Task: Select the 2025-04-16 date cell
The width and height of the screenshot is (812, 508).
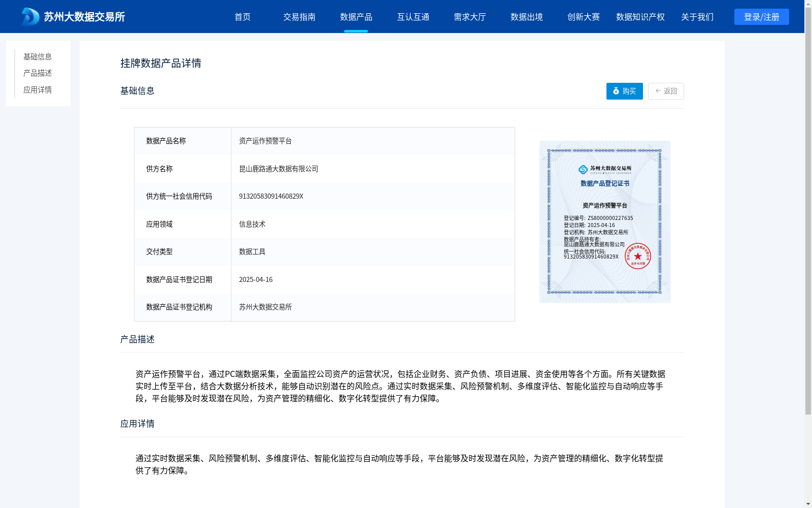Action: point(373,279)
